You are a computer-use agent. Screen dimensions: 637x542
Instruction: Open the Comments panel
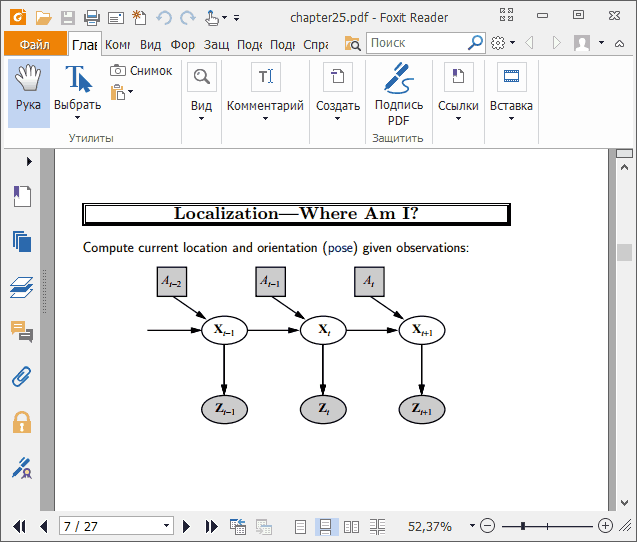click(22, 332)
